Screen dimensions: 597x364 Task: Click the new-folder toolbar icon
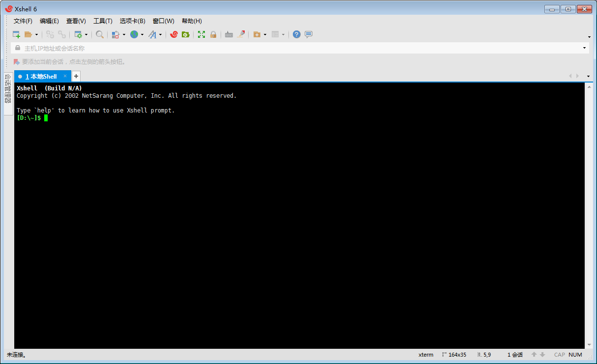[257, 34]
